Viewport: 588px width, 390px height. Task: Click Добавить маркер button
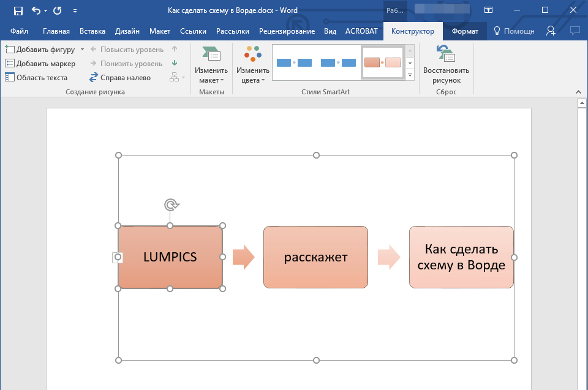coord(40,64)
